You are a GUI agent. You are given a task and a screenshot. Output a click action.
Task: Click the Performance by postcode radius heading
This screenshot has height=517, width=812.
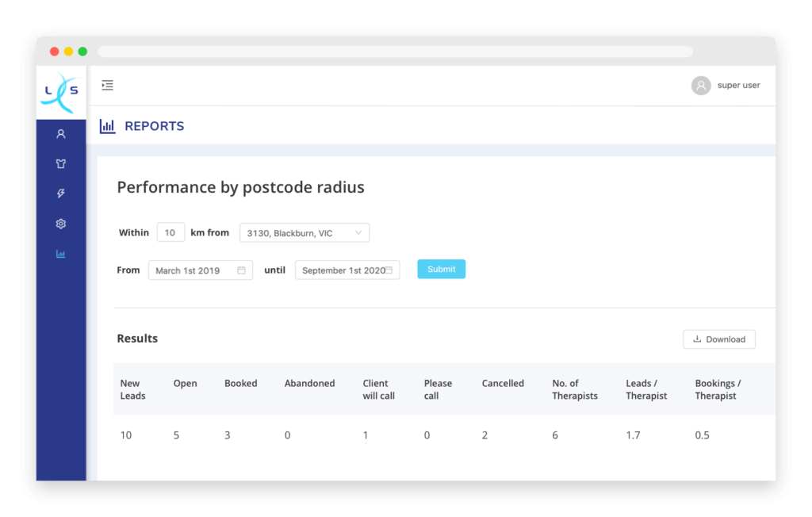point(240,187)
